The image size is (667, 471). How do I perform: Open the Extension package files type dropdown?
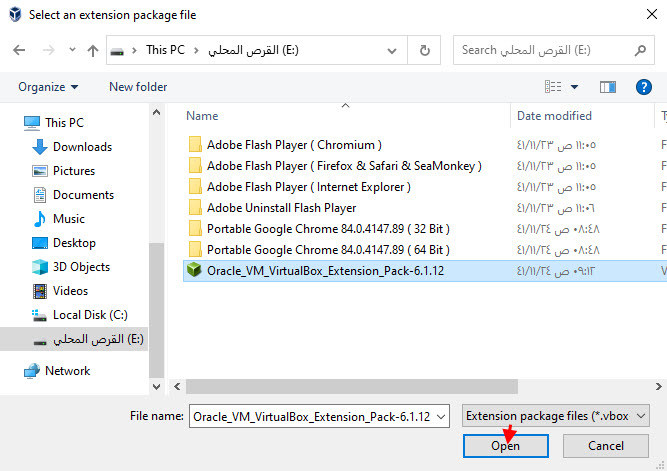coord(556,416)
